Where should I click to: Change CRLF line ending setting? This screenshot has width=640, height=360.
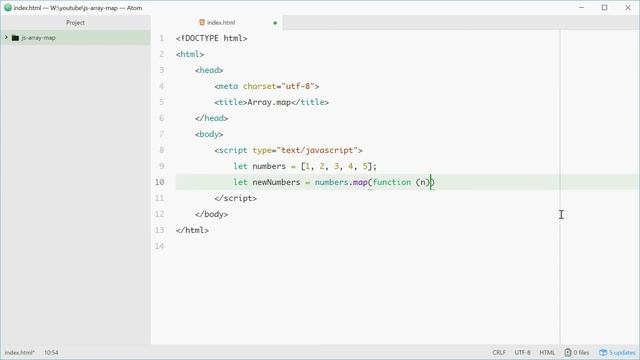pyautogui.click(x=499, y=352)
